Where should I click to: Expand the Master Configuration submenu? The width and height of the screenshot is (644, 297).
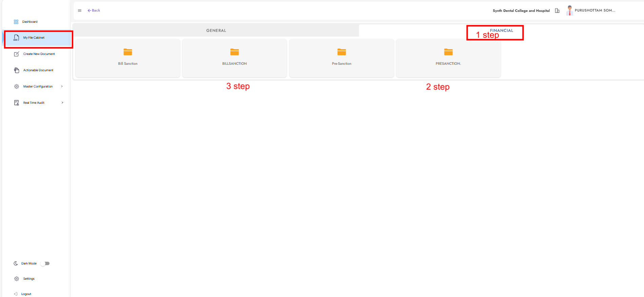62,86
